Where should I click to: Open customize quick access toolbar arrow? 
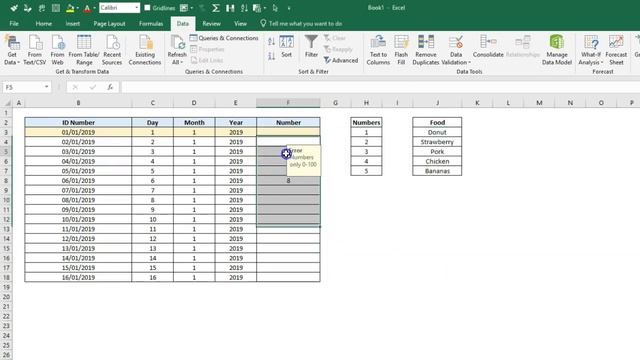tap(289, 8)
